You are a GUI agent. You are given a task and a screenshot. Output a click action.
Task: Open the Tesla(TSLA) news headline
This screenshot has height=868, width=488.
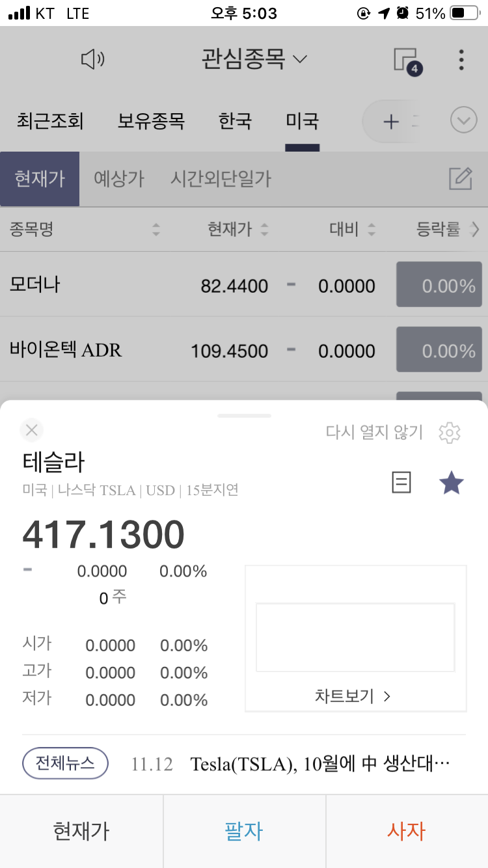click(320, 764)
